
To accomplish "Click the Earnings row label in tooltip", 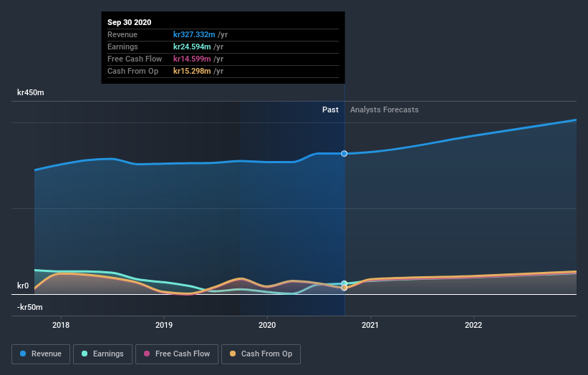I will tap(122, 47).
